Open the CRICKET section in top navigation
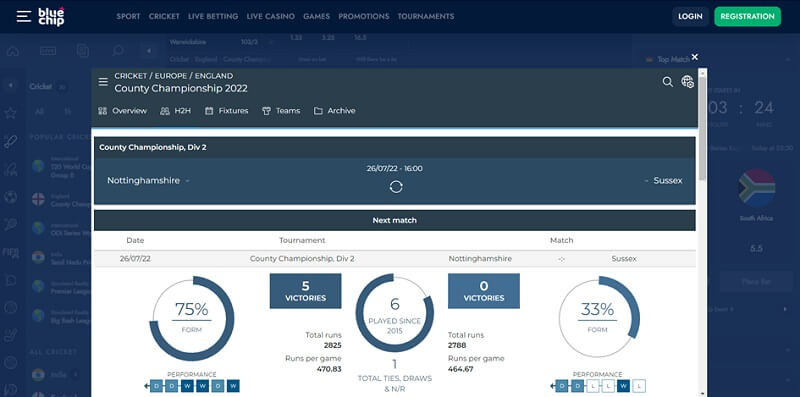 (164, 16)
